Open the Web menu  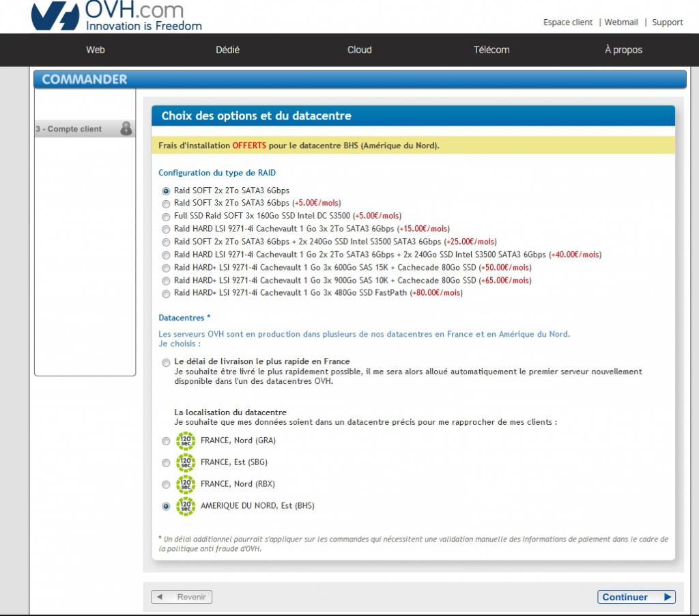click(96, 50)
